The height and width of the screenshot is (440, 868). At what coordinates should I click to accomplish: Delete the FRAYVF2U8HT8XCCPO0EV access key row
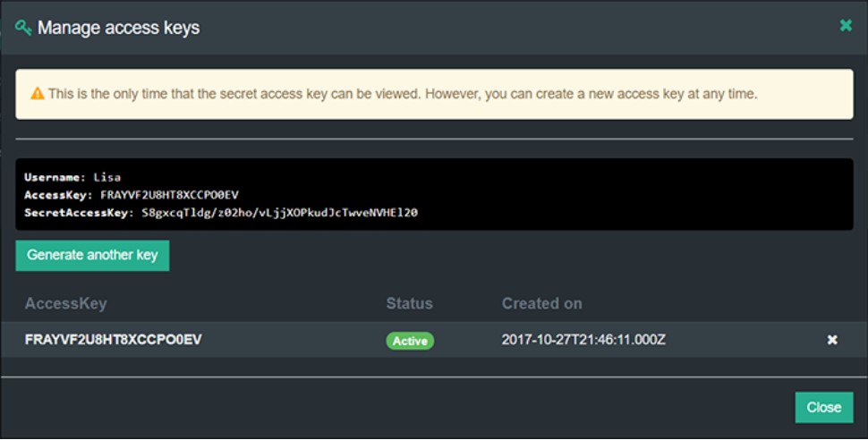(832, 340)
